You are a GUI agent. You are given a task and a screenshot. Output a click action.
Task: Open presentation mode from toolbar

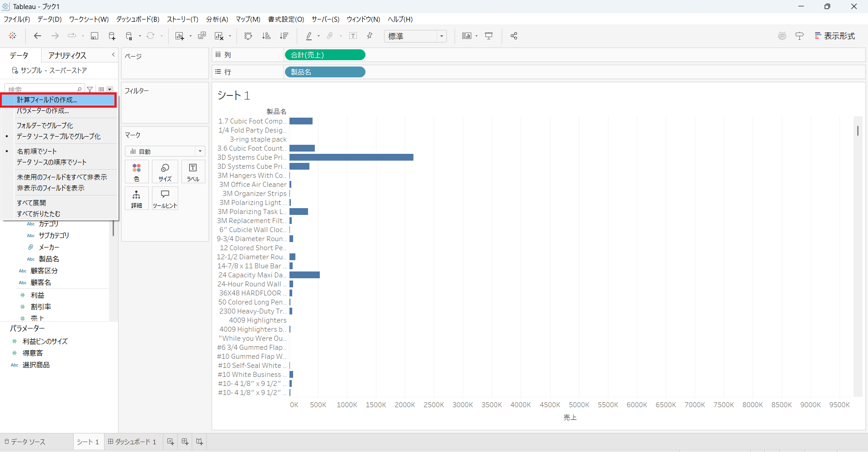[489, 36]
